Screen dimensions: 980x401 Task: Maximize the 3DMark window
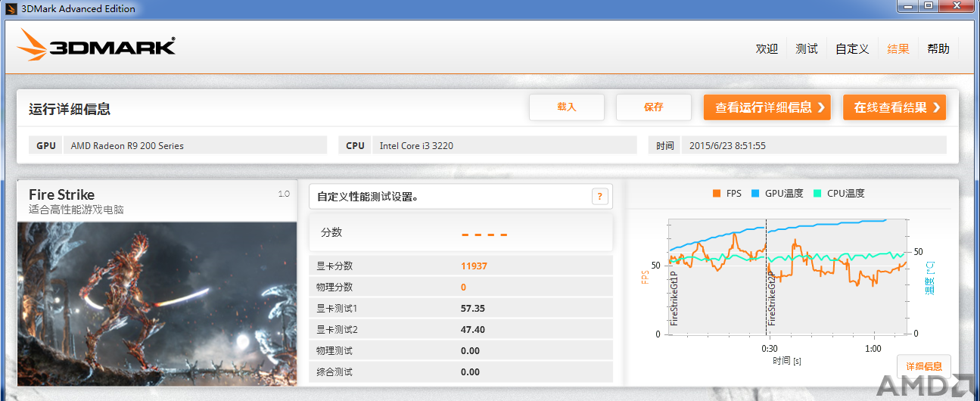tap(929, 6)
